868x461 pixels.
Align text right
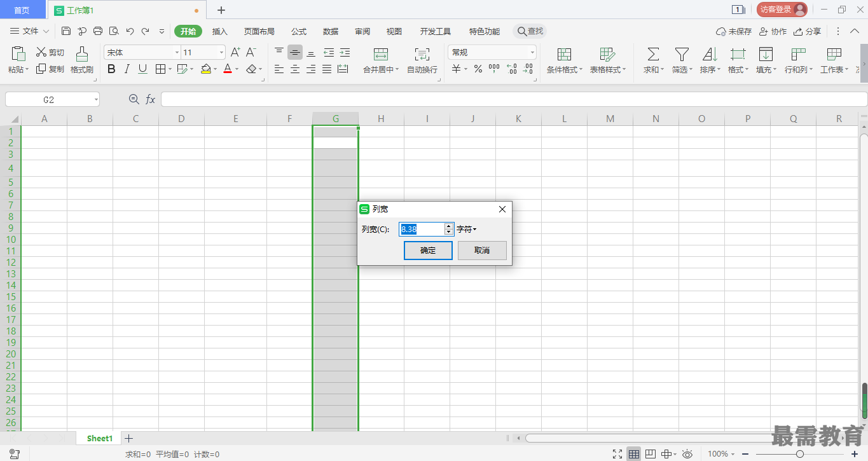point(311,69)
